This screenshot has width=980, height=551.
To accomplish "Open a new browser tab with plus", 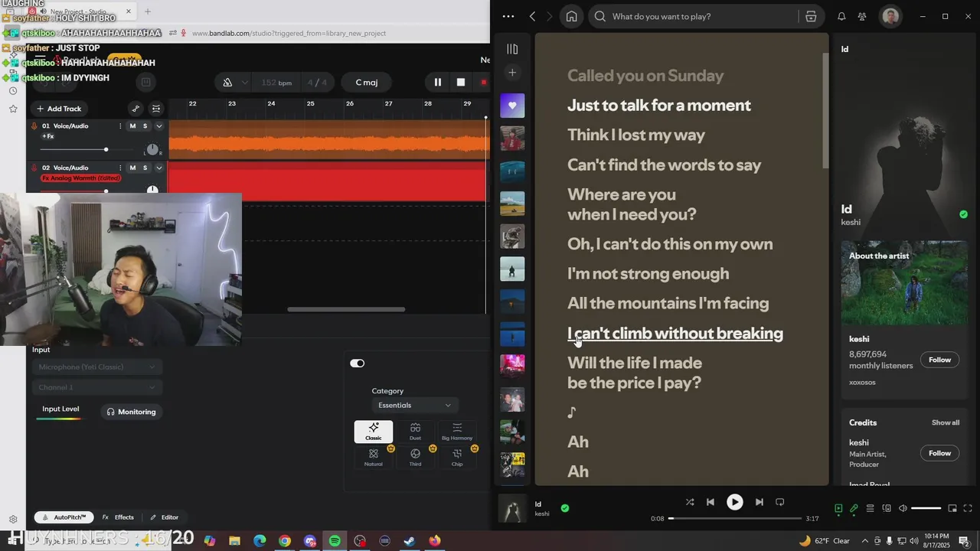I will (148, 11).
